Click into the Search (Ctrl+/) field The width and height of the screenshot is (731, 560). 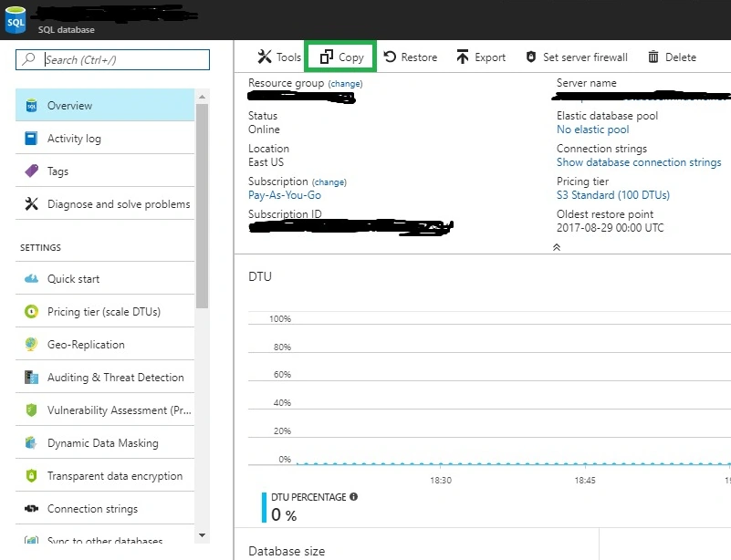click(x=112, y=59)
